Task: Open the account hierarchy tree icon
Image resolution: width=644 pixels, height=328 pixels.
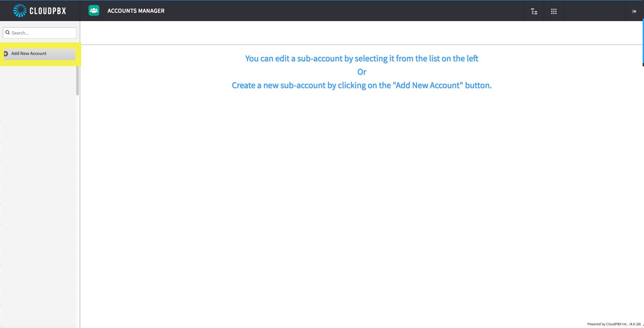Action: click(534, 11)
